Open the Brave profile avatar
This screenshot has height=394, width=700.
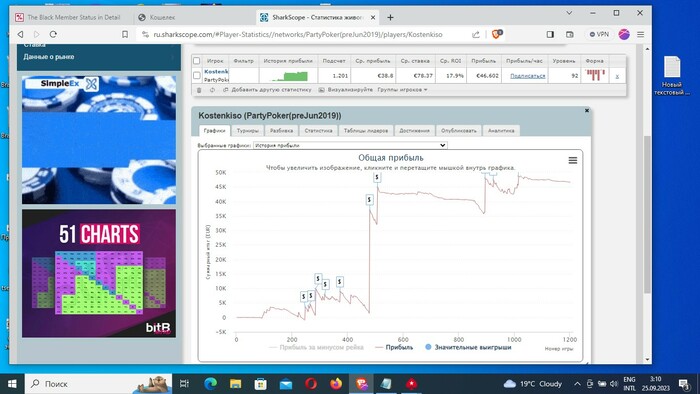[624, 34]
